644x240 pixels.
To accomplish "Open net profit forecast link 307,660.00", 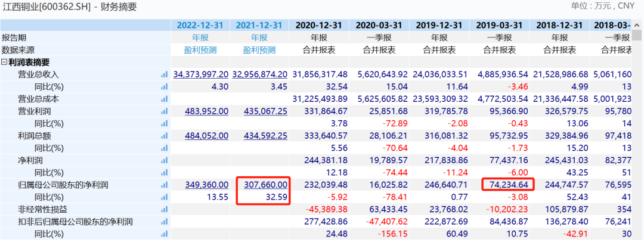I will [266, 185].
